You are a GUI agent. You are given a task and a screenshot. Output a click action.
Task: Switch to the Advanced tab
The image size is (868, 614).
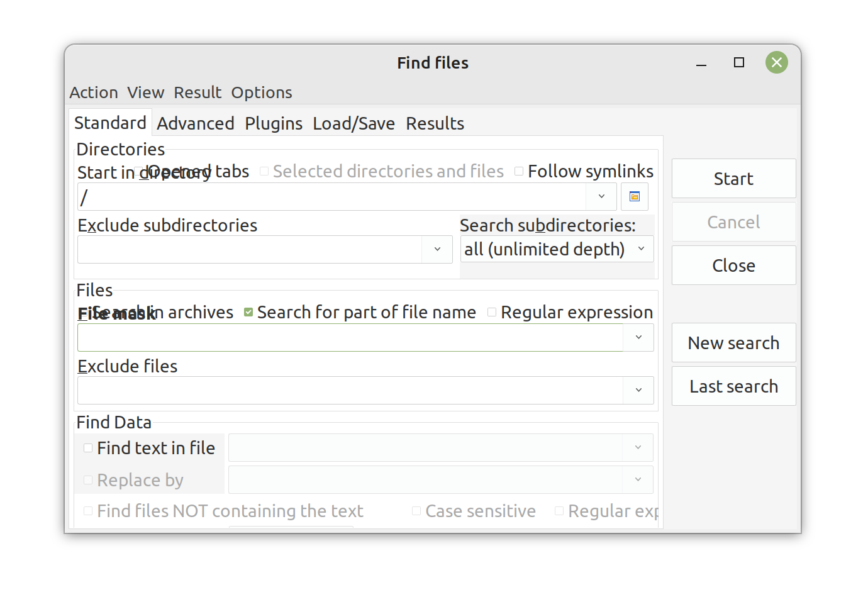196,123
